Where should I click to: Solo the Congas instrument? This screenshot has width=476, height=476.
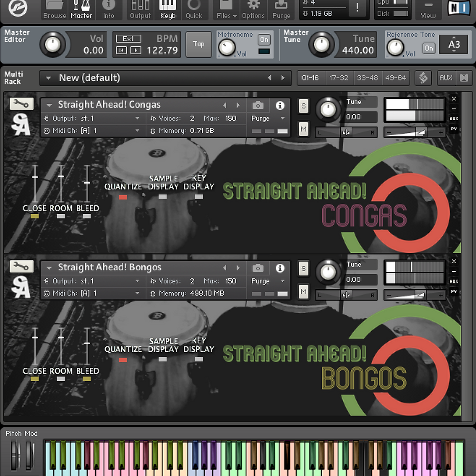pyautogui.click(x=303, y=106)
